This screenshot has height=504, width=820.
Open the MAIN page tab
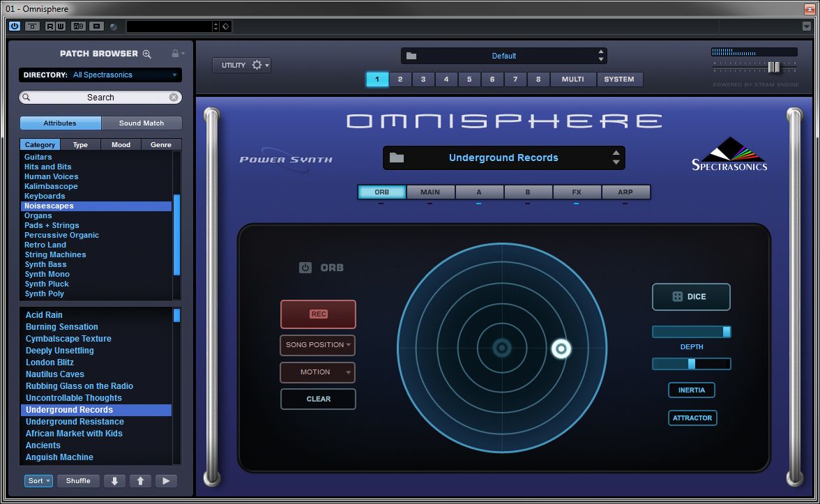pyautogui.click(x=430, y=192)
